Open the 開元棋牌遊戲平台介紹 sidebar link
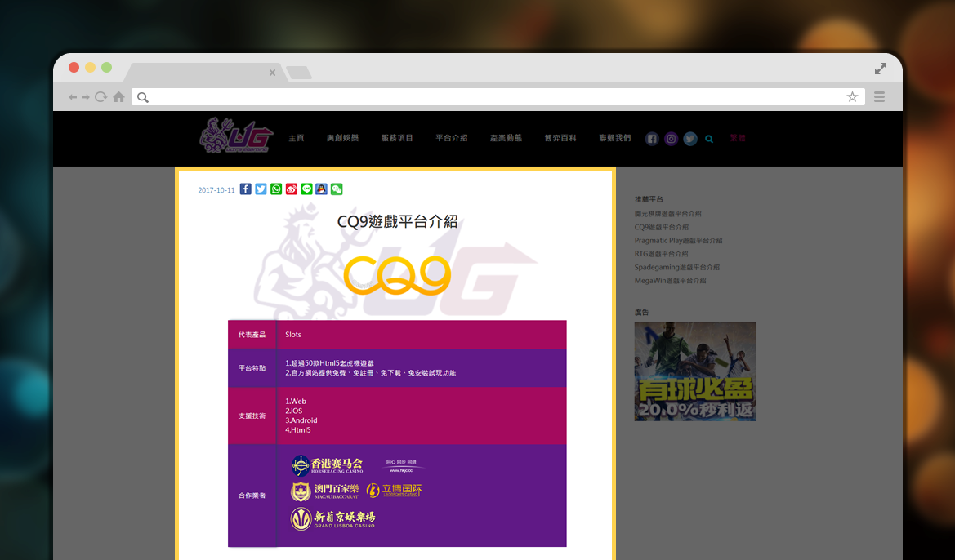 click(668, 214)
